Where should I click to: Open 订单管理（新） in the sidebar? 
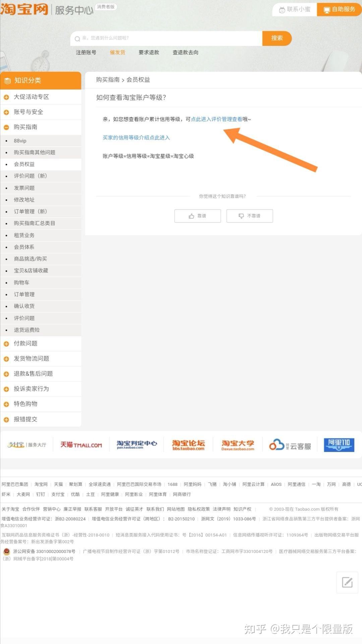click(41, 211)
